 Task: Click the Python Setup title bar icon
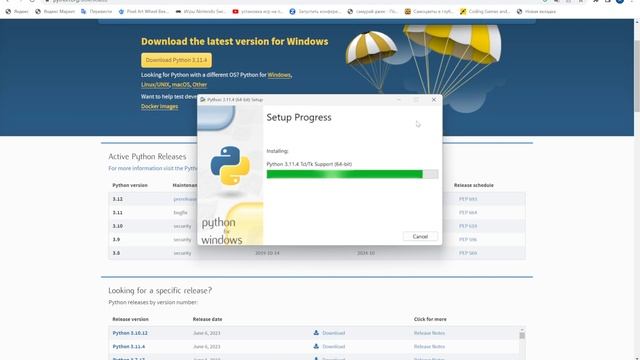[x=202, y=100]
